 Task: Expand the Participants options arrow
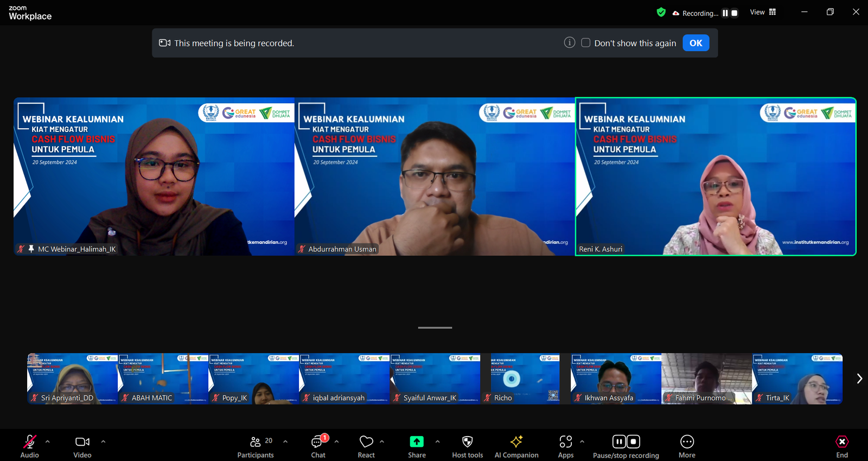click(x=285, y=441)
